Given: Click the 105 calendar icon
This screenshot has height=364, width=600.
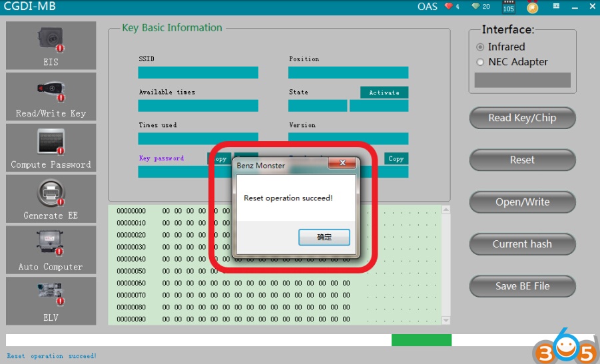Looking at the screenshot, I should coord(509,7).
